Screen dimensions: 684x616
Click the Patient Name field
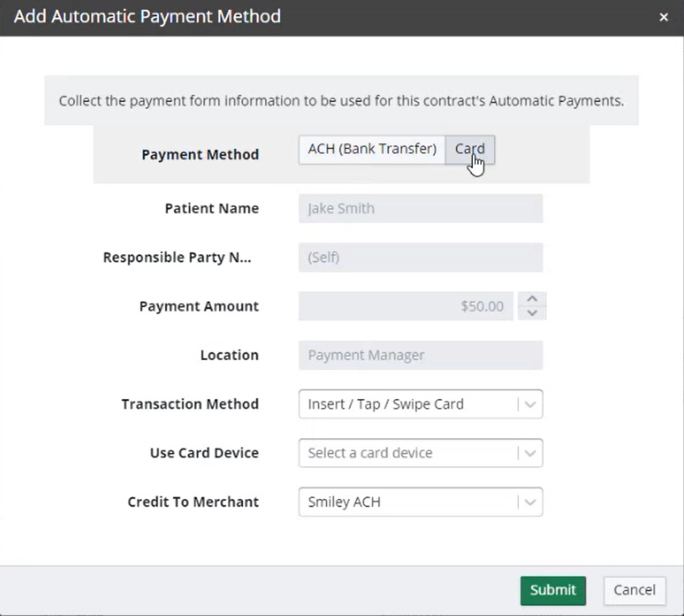pos(420,208)
